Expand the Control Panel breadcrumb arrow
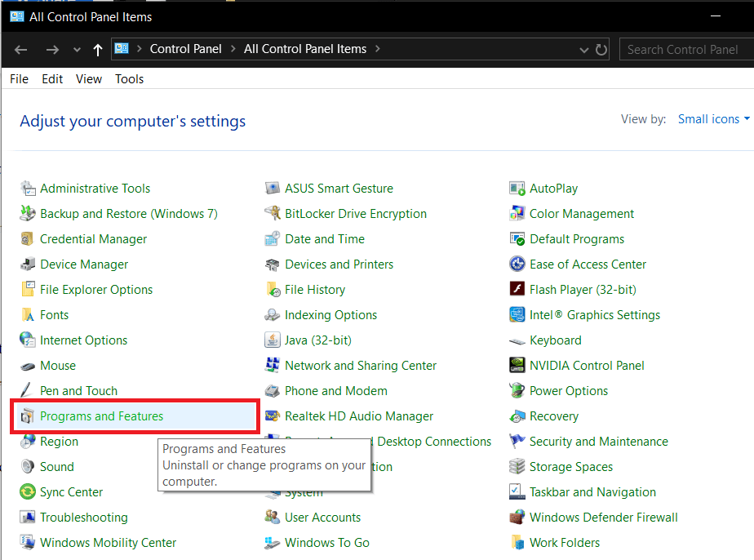 [x=234, y=49]
